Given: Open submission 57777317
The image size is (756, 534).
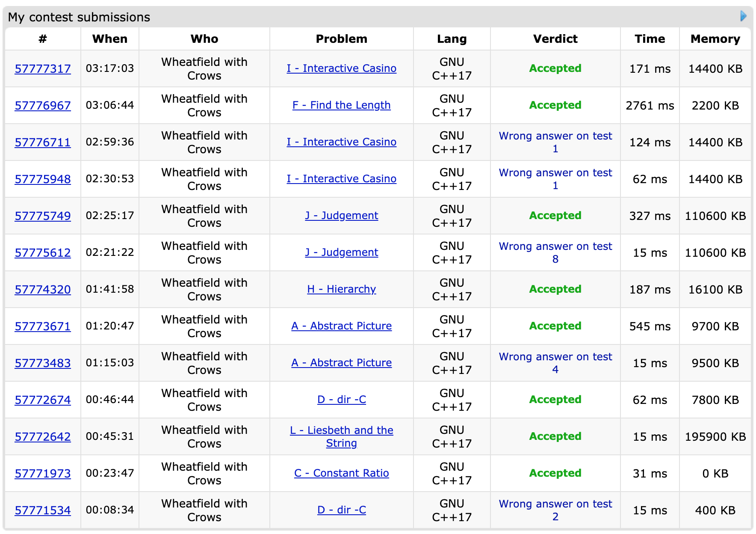Looking at the screenshot, I should pyautogui.click(x=43, y=68).
